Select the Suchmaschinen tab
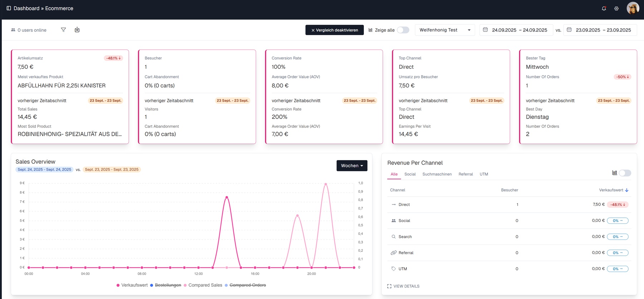The height and width of the screenshot is (299, 644). tap(437, 174)
